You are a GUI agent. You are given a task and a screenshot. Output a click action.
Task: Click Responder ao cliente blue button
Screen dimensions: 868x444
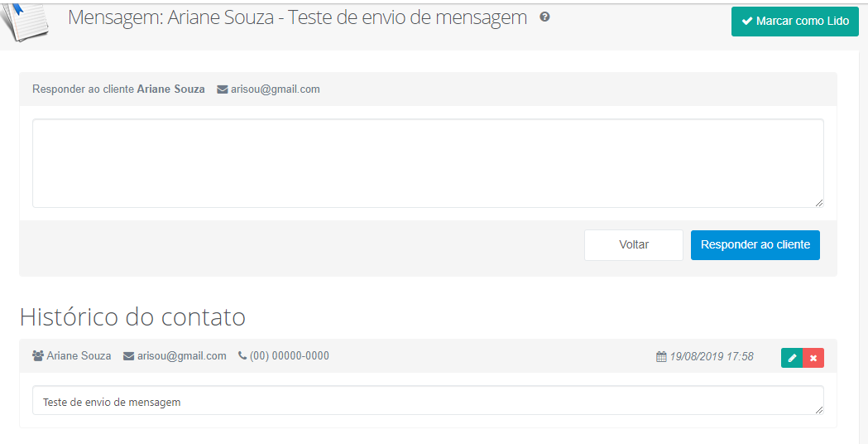pos(755,245)
